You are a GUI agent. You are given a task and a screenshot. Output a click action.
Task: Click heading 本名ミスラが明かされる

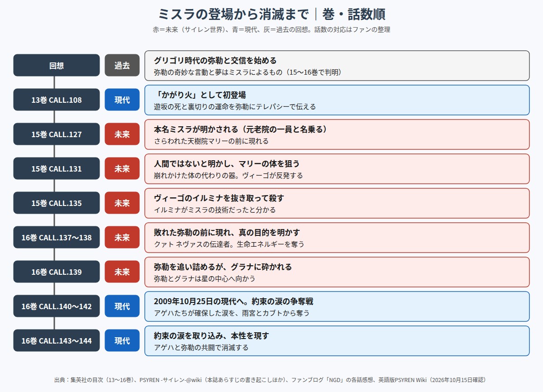click(197, 129)
